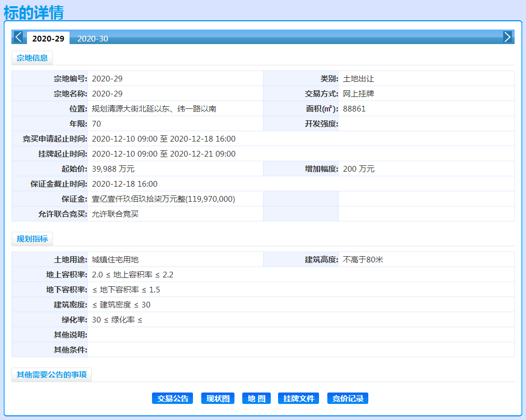The width and height of the screenshot is (526, 420).
Task: Click the 面积(㎡) label
Action: (x=322, y=109)
